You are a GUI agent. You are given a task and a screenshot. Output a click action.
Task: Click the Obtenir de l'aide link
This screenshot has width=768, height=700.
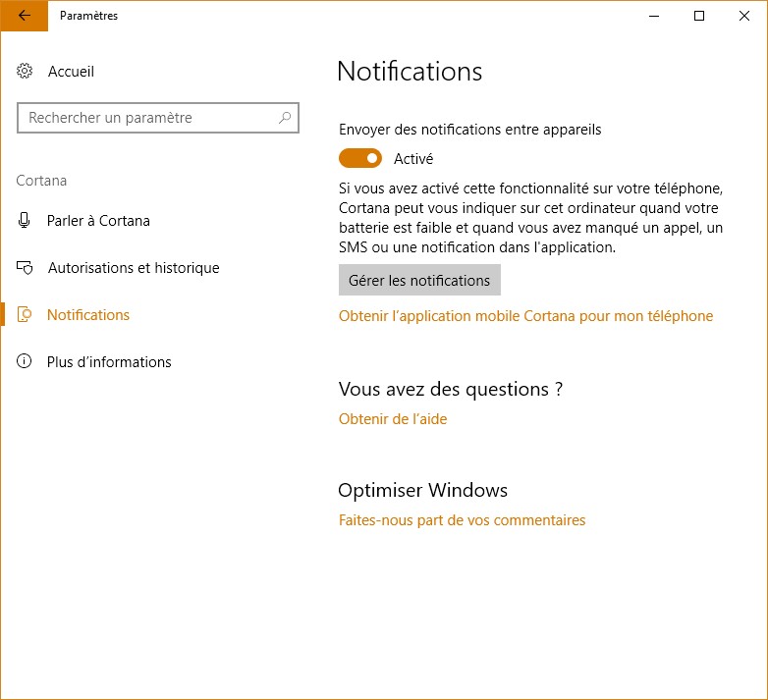pos(393,419)
